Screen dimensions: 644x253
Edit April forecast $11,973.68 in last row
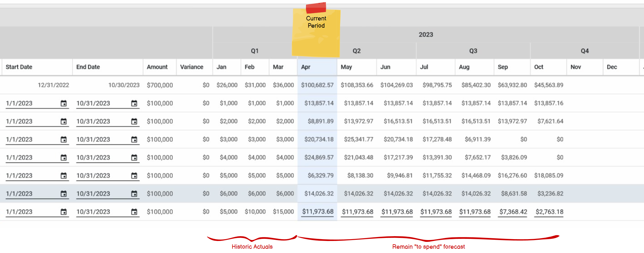pyautogui.click(x=317, y=212)
